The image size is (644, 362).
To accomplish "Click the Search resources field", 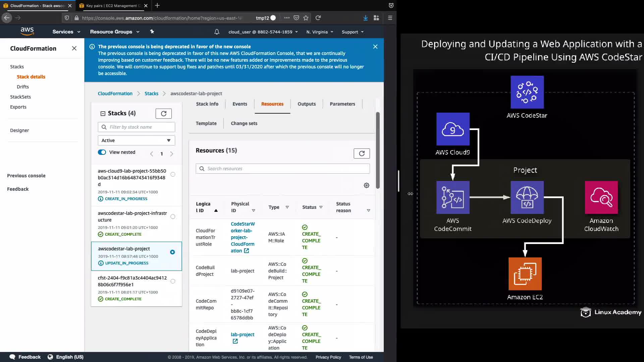I will pyautogui.click(x=282, y=169).
